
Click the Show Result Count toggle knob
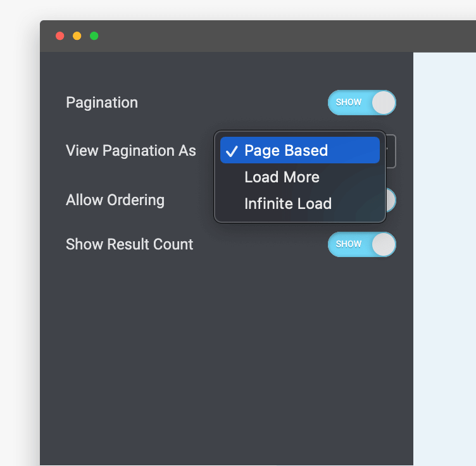tap(383, 244)
